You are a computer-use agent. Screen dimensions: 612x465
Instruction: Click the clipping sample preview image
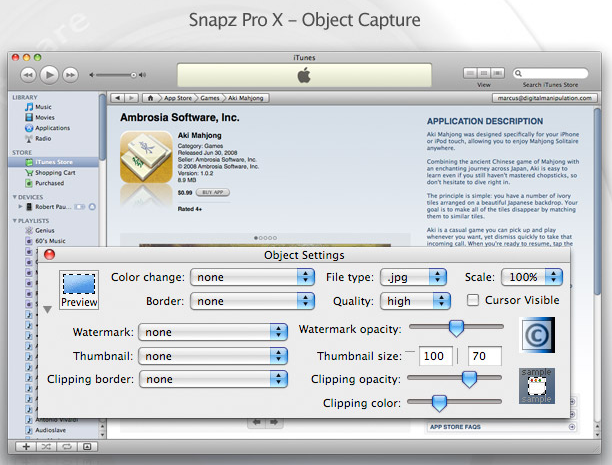tap(537, 386)
